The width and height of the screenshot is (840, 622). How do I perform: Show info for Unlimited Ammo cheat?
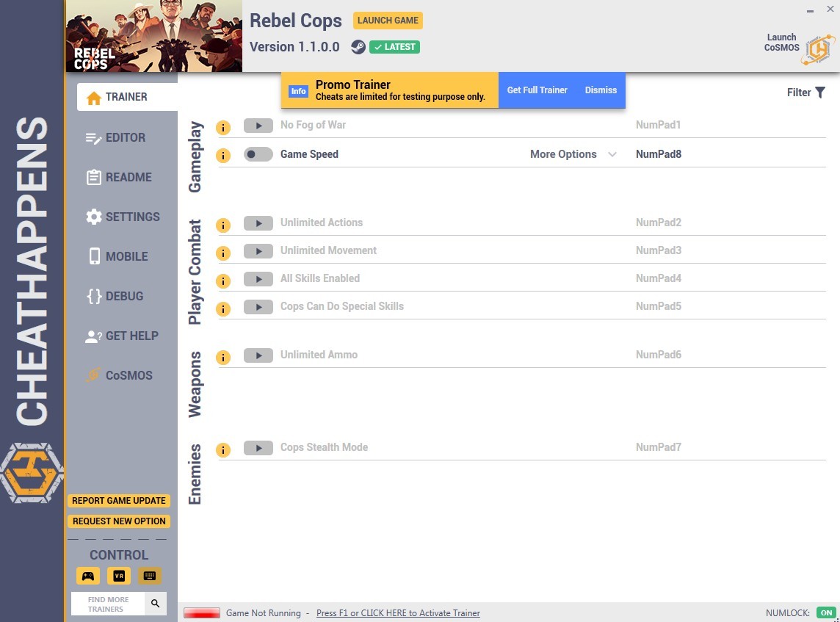[223, 358]
